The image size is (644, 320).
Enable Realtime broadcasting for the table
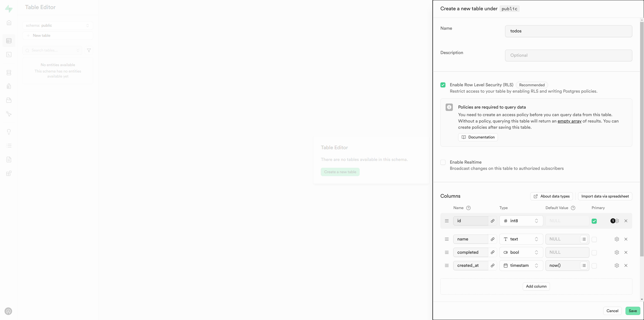[443, 162]
